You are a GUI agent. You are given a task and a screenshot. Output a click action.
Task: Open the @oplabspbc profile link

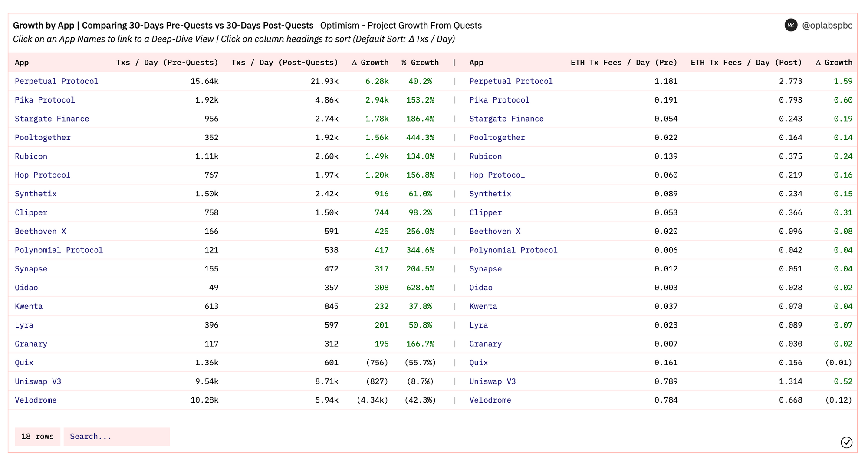click(x=827, y=26)
